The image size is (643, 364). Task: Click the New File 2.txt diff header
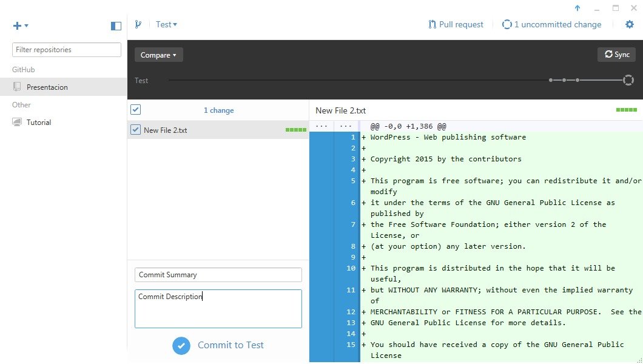tap(341, 110)
